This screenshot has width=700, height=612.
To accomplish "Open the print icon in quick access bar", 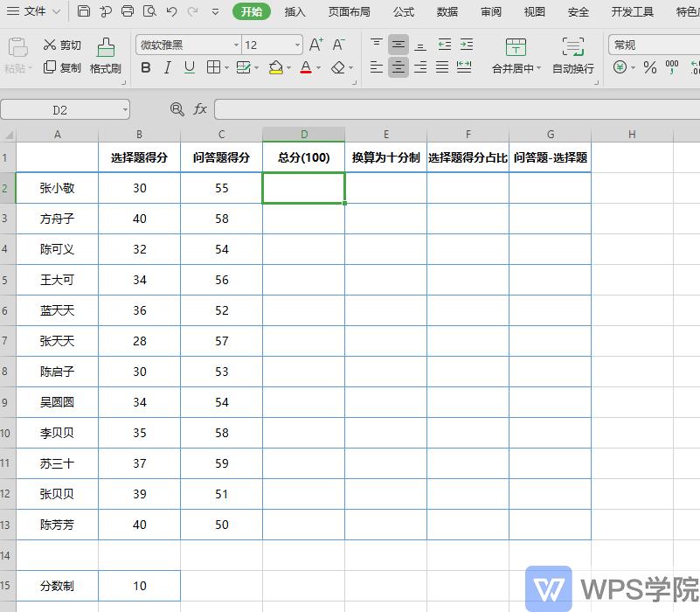I will pos(128,11).
